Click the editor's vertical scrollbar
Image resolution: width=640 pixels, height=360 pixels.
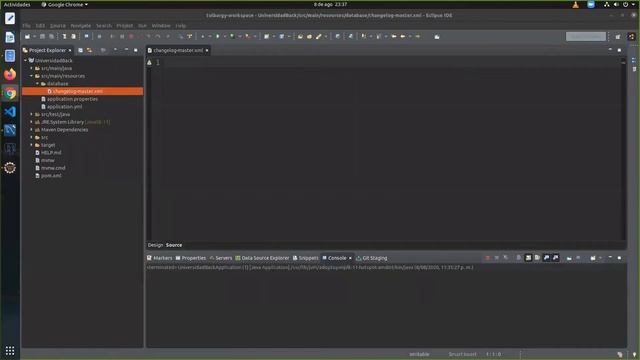[x=623, y=149]
